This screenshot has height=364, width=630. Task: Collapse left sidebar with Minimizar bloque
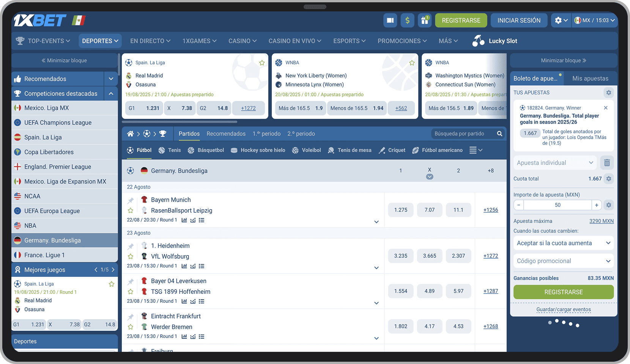coord(65,60)
